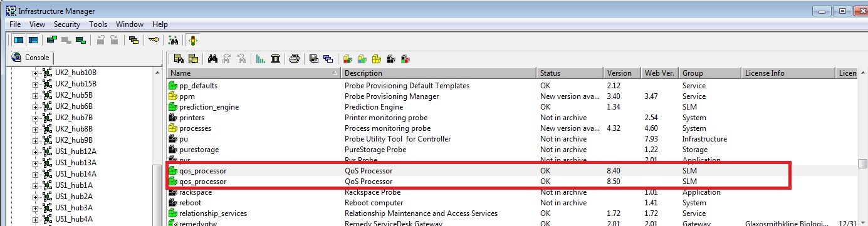Click the key icon in top toolbar
868x226 pixels.
coord(154,40)
